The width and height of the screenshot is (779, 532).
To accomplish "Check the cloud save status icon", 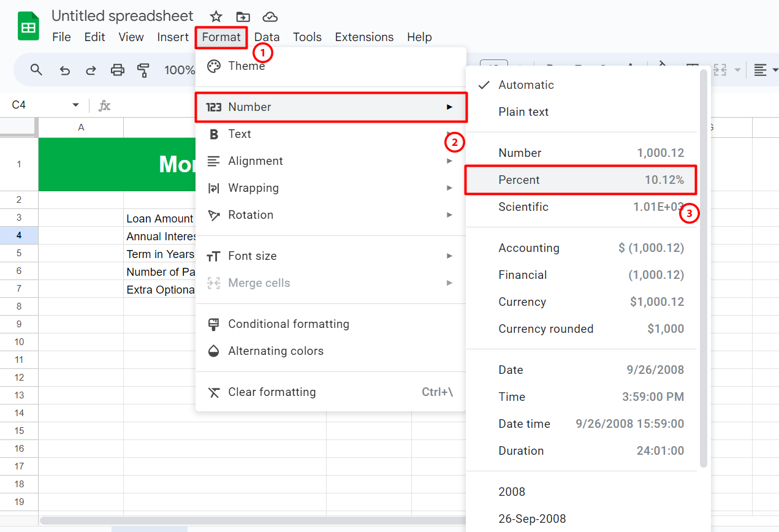I will coord(270,17).
